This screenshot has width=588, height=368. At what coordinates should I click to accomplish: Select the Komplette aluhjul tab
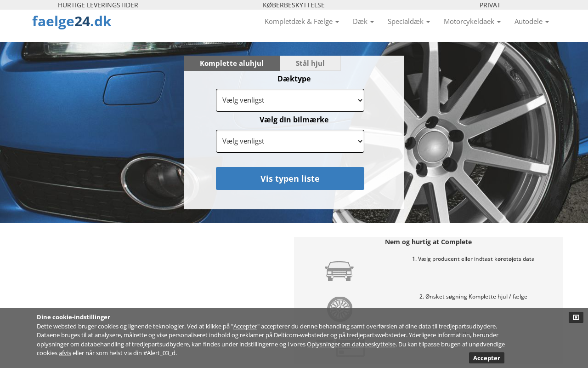pos(232,63)
